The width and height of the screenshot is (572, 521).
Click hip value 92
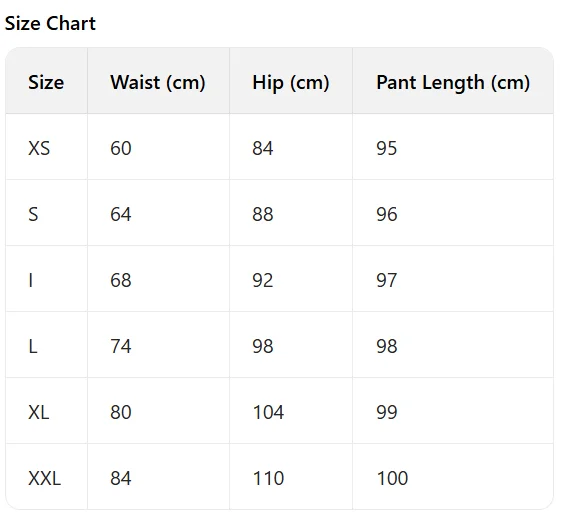263,281
